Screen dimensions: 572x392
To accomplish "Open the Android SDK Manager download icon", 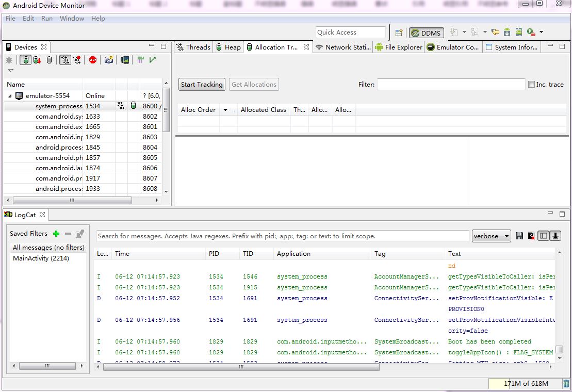I will point(507,32).
